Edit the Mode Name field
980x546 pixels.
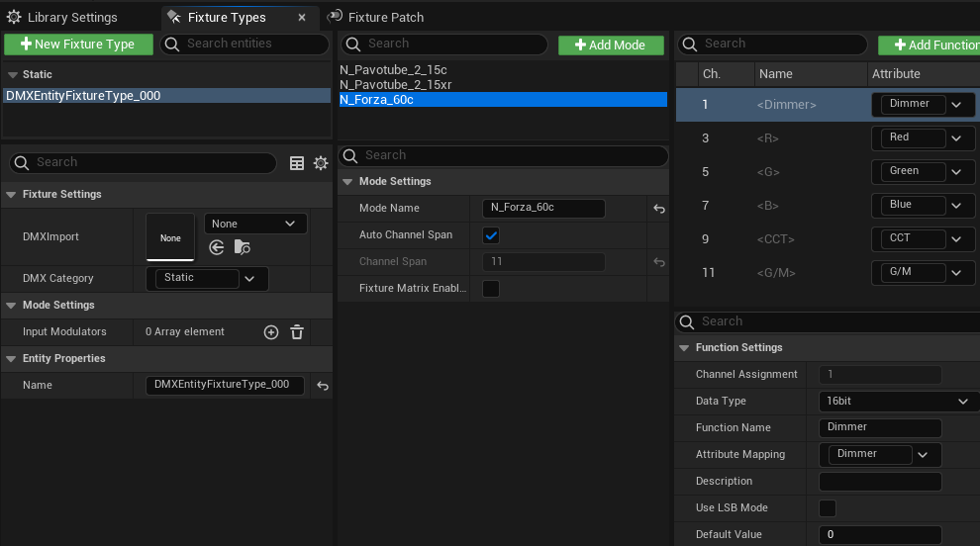543,208
